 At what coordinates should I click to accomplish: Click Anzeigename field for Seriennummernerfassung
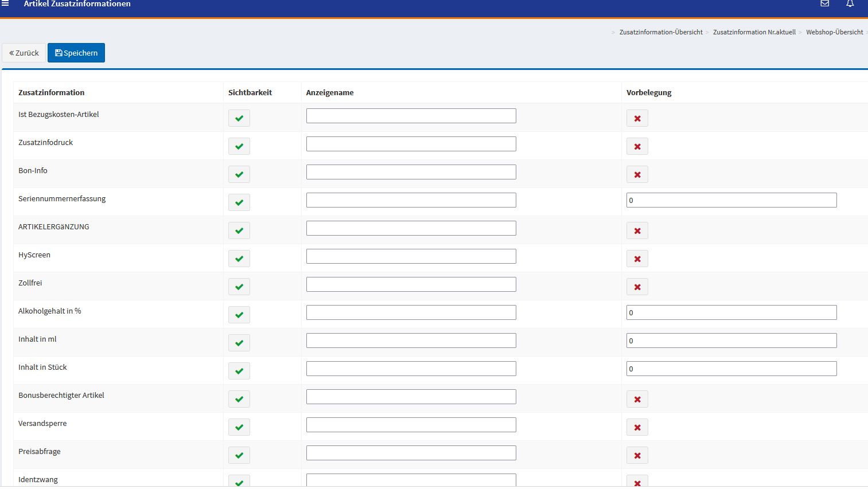(x=411, y=200)
